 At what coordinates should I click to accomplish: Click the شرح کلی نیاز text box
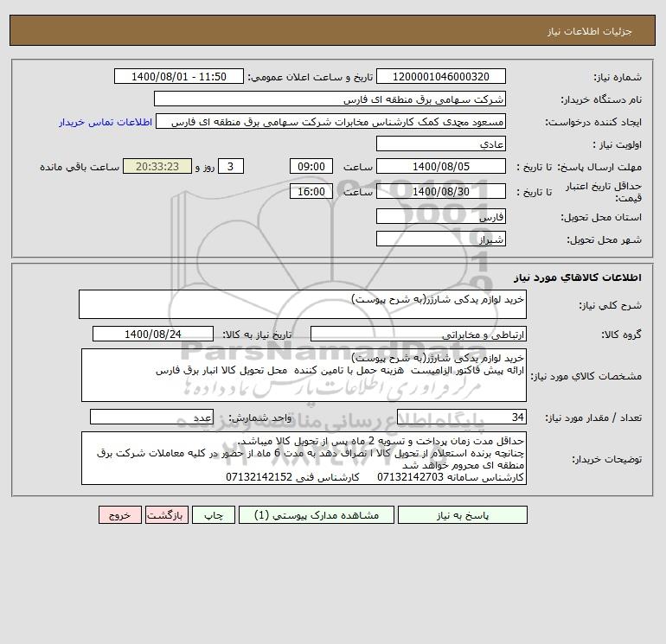click(x=303, y=304)
